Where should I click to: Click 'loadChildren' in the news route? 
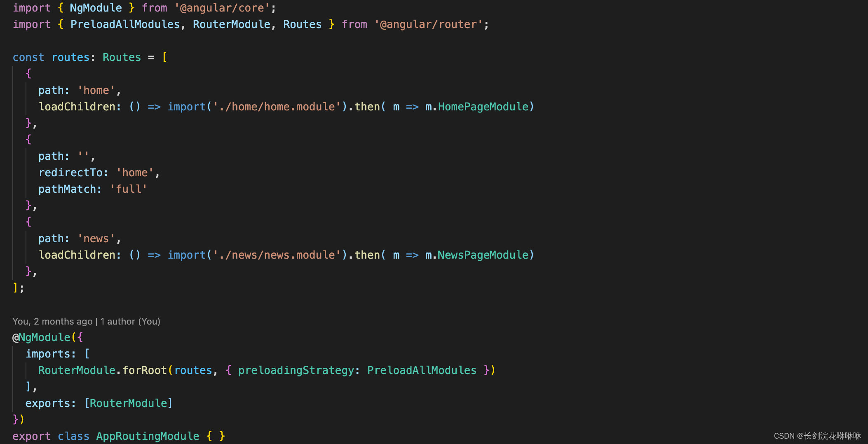(77, 255)
